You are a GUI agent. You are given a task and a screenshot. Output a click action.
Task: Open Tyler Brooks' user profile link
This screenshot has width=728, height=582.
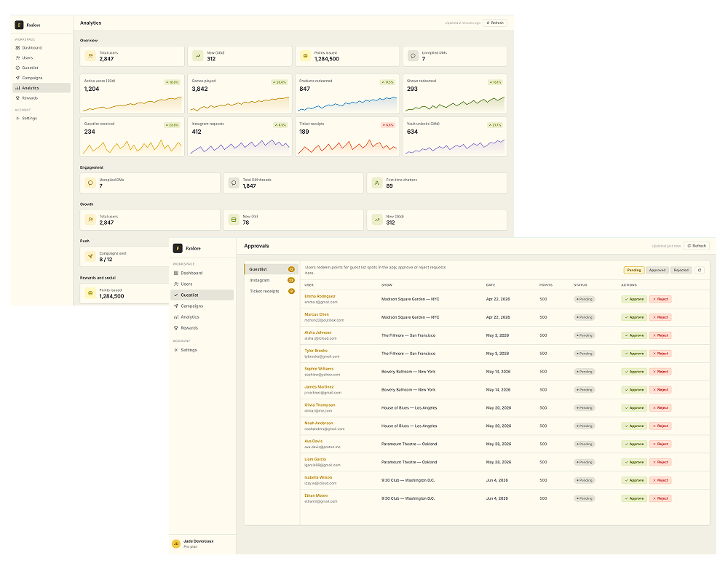pyautogui.click(x=316, y=351)
